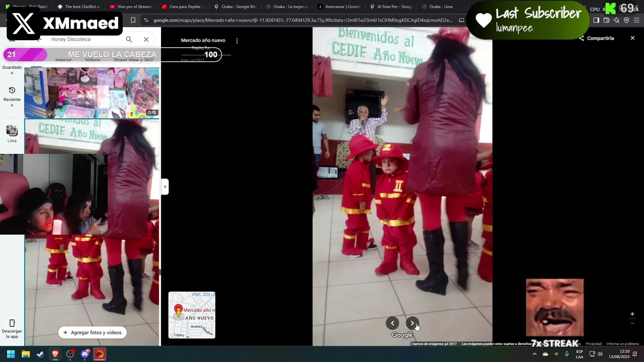This screenshot has width=644, height=362.
Task: Click the microphone tray icon
Action: 567,354
